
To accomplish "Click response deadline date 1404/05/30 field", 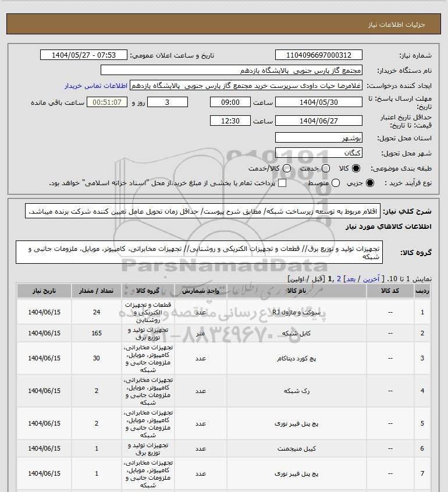I will [x=319, y=102].
